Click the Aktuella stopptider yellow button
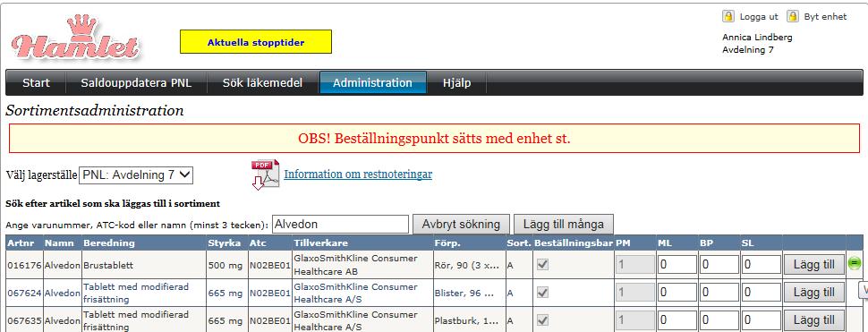This screenshot has width=868, height=332. coord(256,42)
